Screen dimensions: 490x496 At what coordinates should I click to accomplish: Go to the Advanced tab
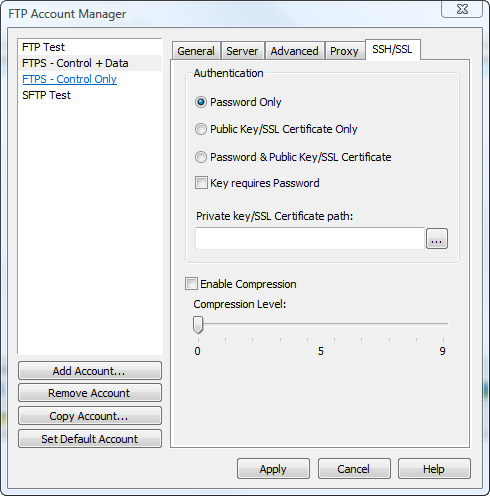click(295, 51)
